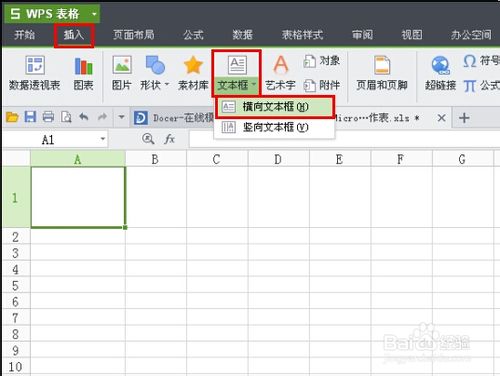Open the WPS 表格 application menu dropdown

click(94, 14)
